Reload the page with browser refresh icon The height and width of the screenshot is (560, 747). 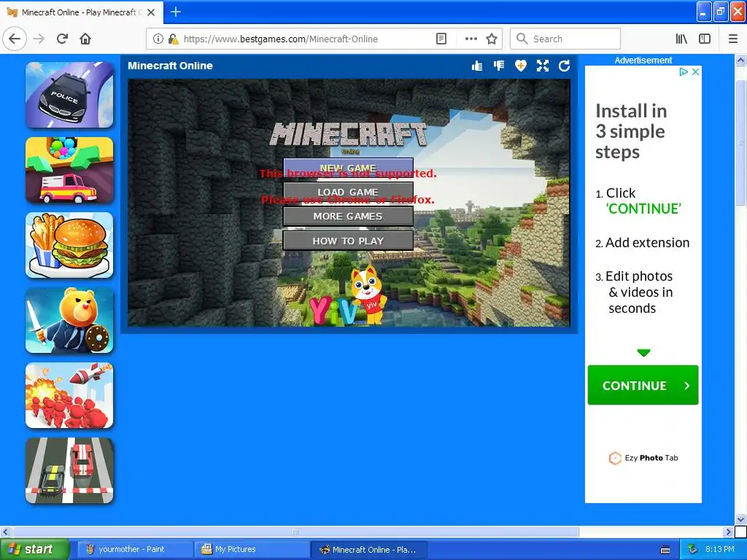coord(62,39)
